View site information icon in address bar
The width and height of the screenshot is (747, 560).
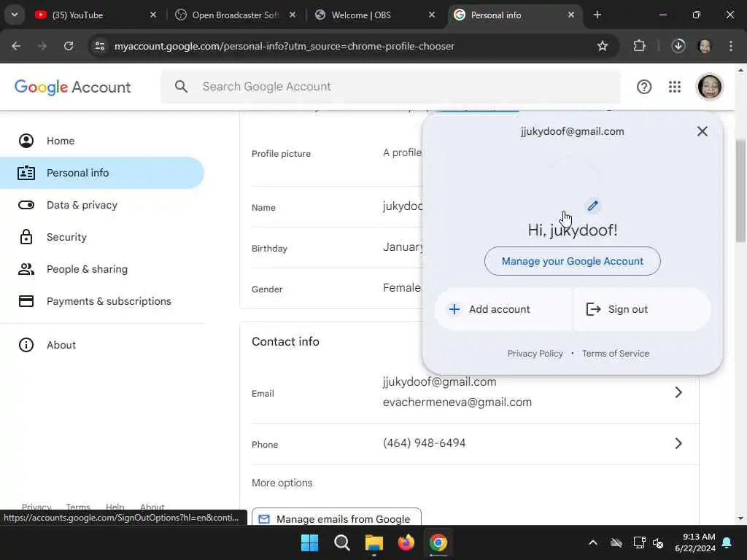pos(99,46)
